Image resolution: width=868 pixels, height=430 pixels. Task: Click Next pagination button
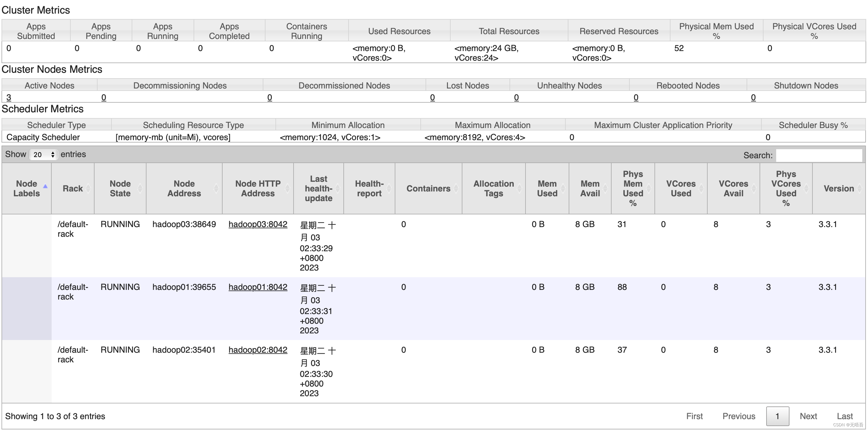[x=808, y=416]
